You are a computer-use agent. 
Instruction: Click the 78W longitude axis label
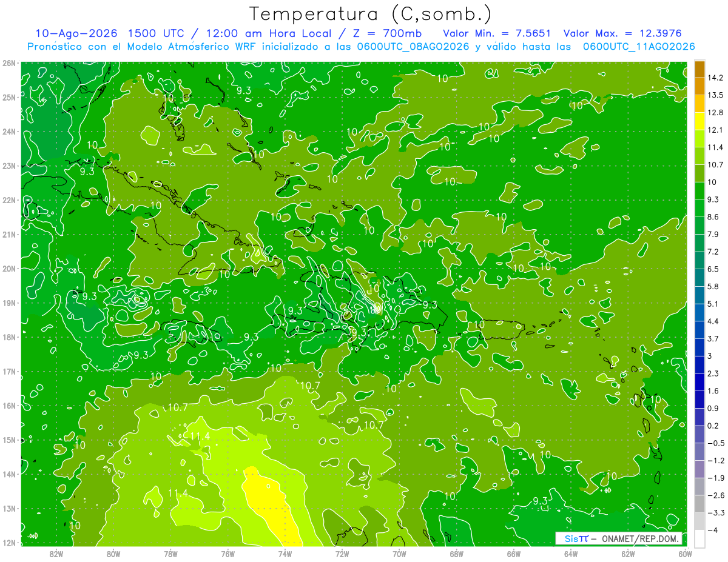tap(170, 553)
